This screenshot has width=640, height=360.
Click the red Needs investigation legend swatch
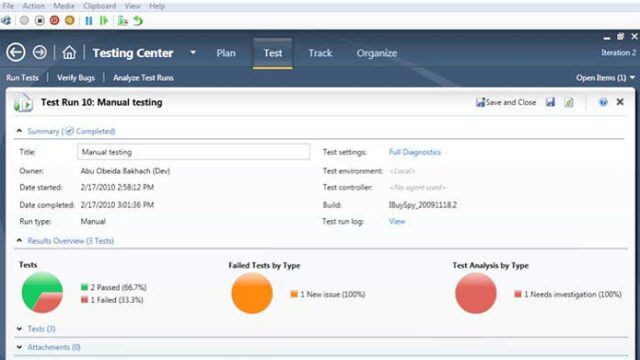(x=518, y=294)
